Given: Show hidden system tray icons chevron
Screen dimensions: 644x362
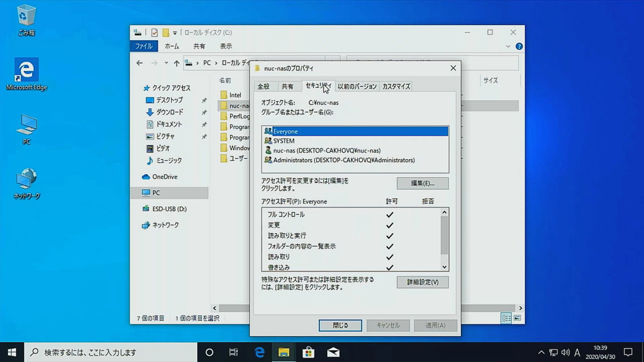Looking at the screenshot, I should [541, 352].
